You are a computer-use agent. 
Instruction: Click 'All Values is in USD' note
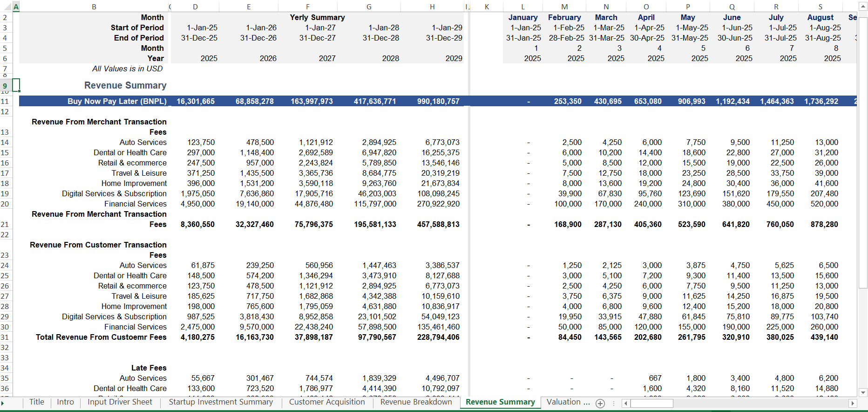click(128, 69)
